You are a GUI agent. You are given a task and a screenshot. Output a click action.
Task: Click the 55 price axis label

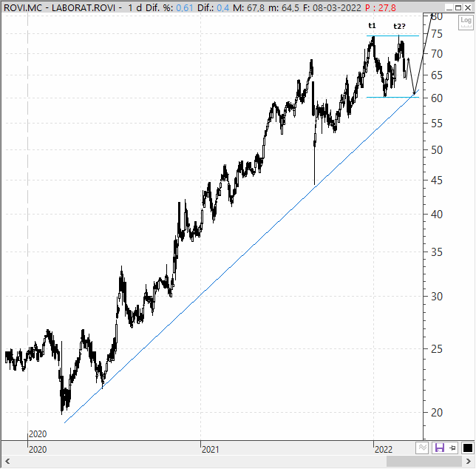pyautogui.click(x=437, y=124)
